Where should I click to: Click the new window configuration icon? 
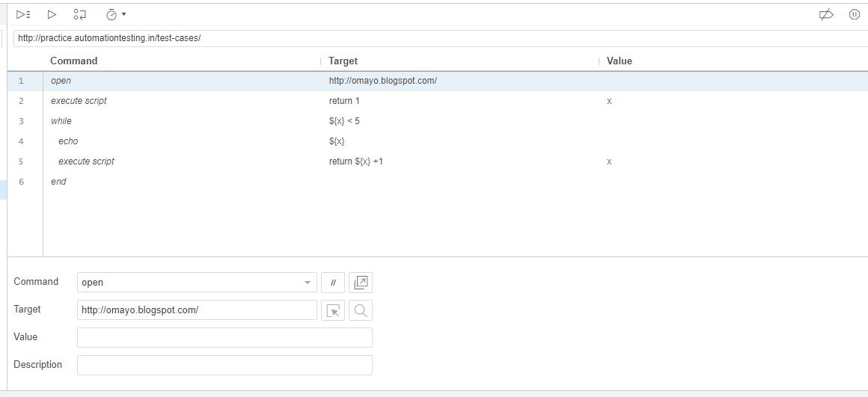click(x=361, y=283)
